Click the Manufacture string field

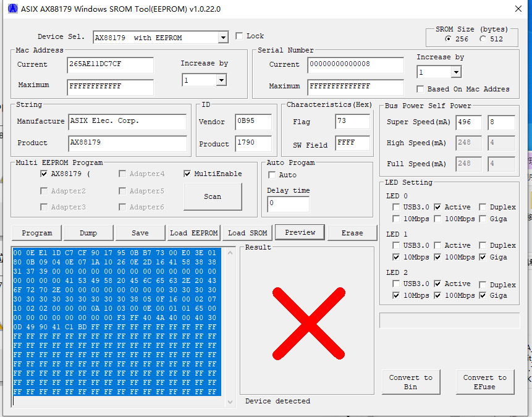[x=127, y=122]
